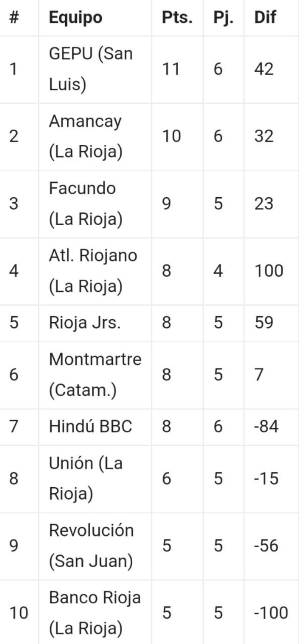This screenshot has width=299, height=644.
Task: Select Revolución (San Juan) team name
Action: click(91, 545)
